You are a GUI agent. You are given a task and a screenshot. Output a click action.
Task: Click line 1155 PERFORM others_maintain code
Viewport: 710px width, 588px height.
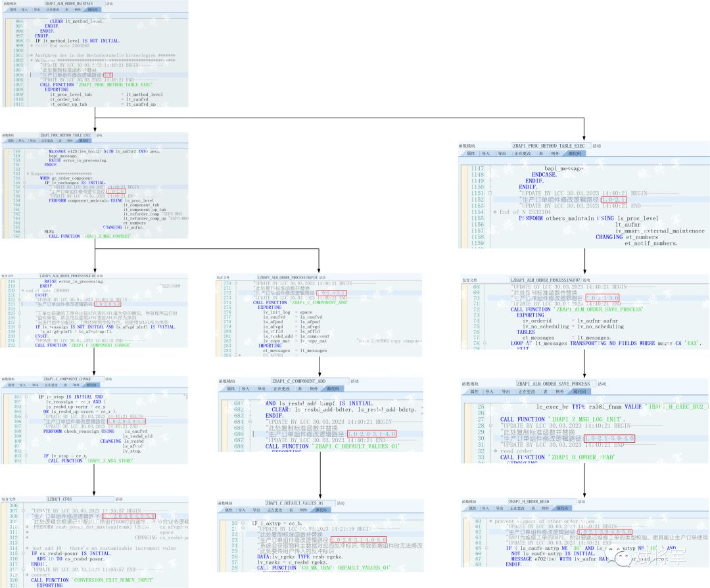coord(588,218)
